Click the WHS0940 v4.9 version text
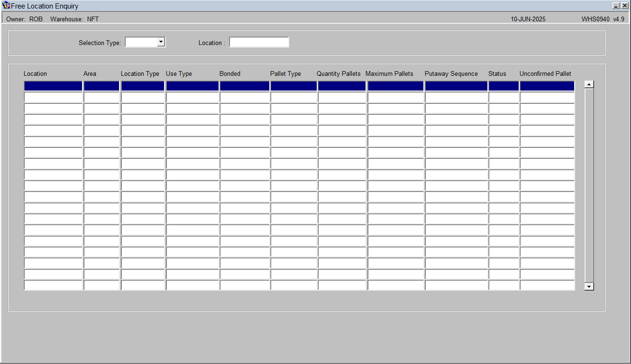 point(603,19)
